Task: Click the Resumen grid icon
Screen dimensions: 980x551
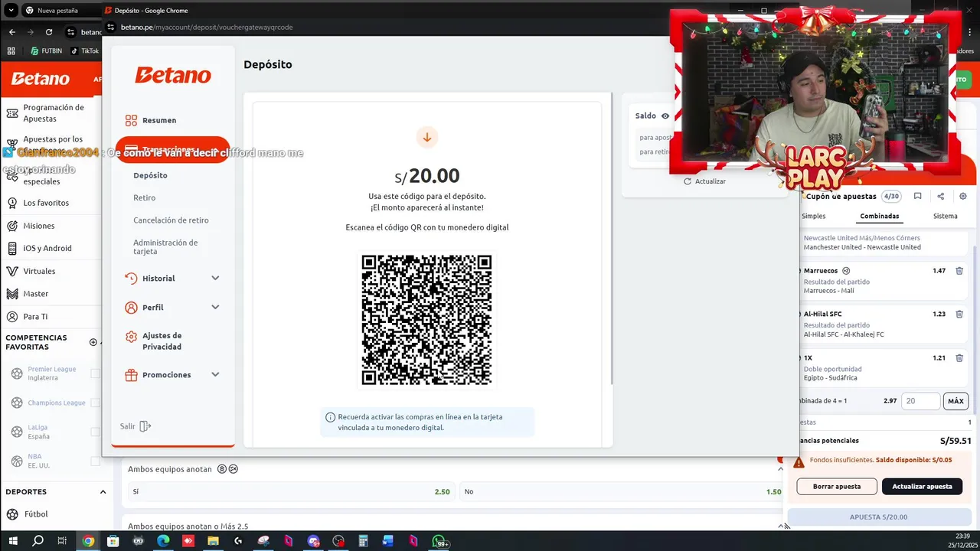Action: pos(131,120)
